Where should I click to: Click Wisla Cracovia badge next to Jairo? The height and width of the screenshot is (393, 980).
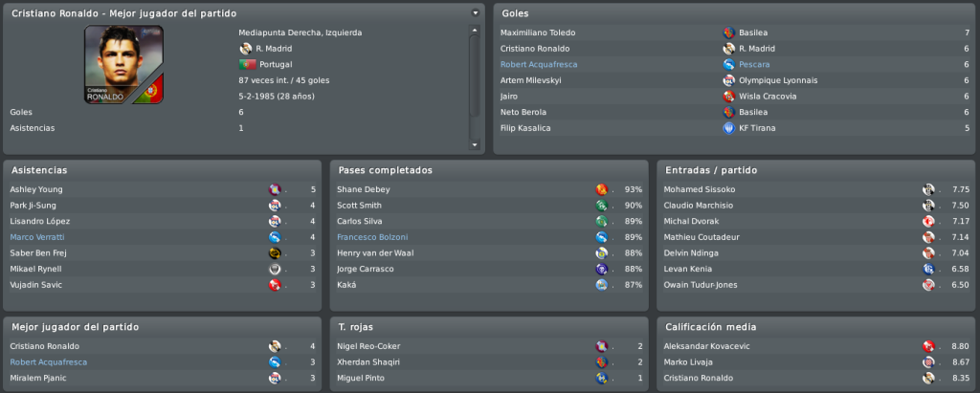(728, 97)
